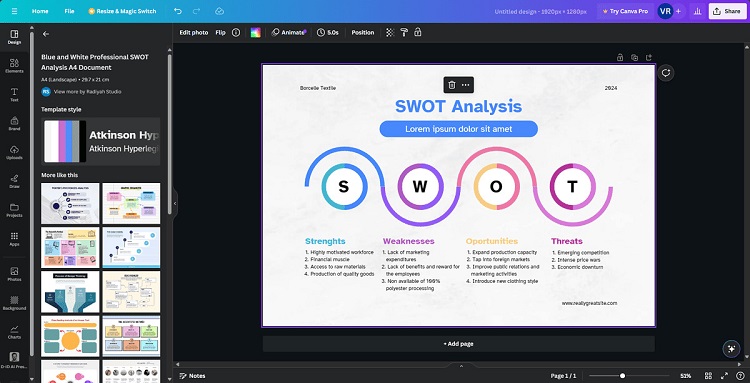Open the Projects folder panel

coord(14,210)
